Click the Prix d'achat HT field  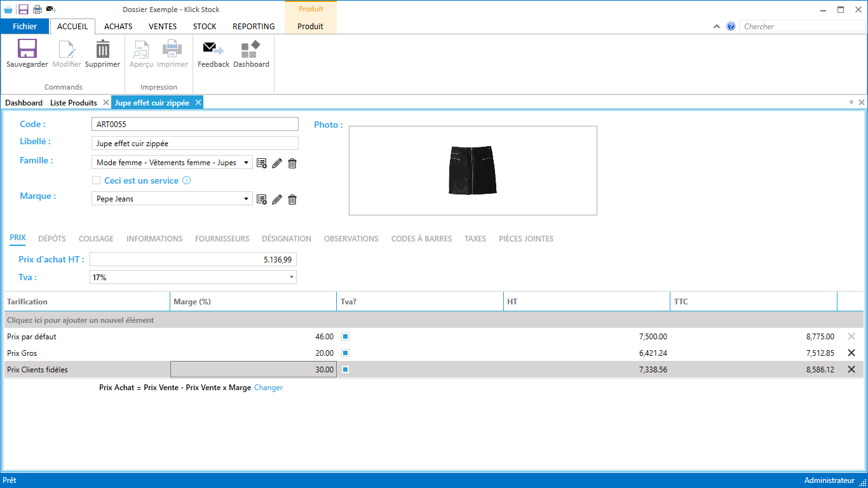193,259
